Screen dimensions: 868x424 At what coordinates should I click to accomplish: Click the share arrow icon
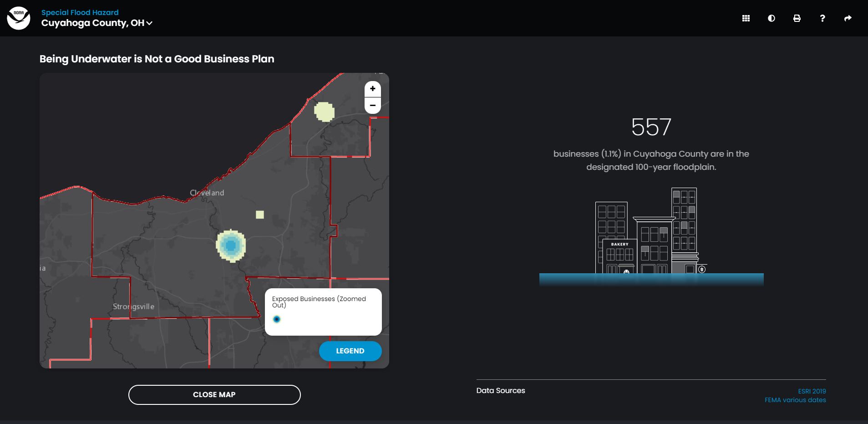848,18
